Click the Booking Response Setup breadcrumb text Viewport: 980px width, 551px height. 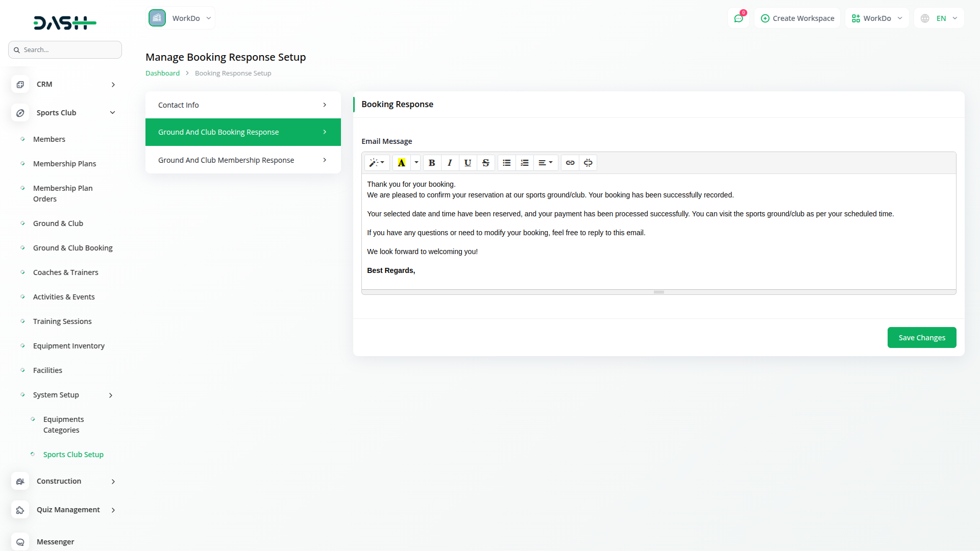click(x=233, y=73)
